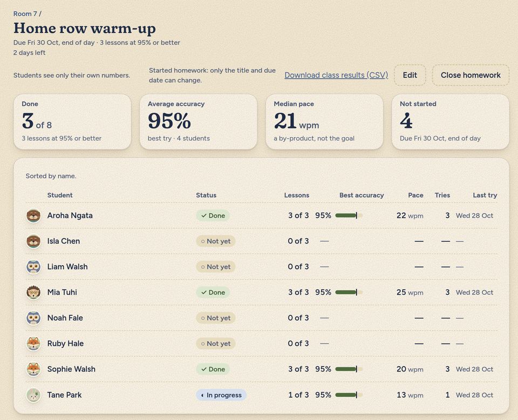Click Tane Park's accuracy progress bar
Image resolution: width=518 pixels, height=420 pixels.
click(349, 395)
